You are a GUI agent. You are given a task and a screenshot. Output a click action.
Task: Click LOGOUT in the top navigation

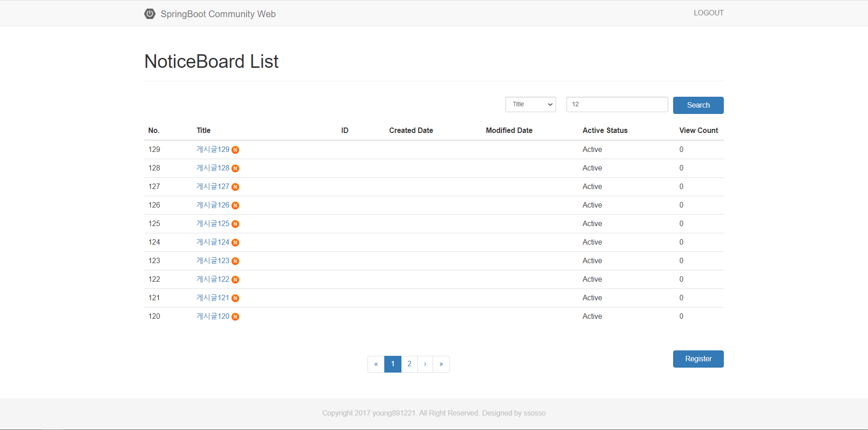pyautogui.click(x=708, y=13)
